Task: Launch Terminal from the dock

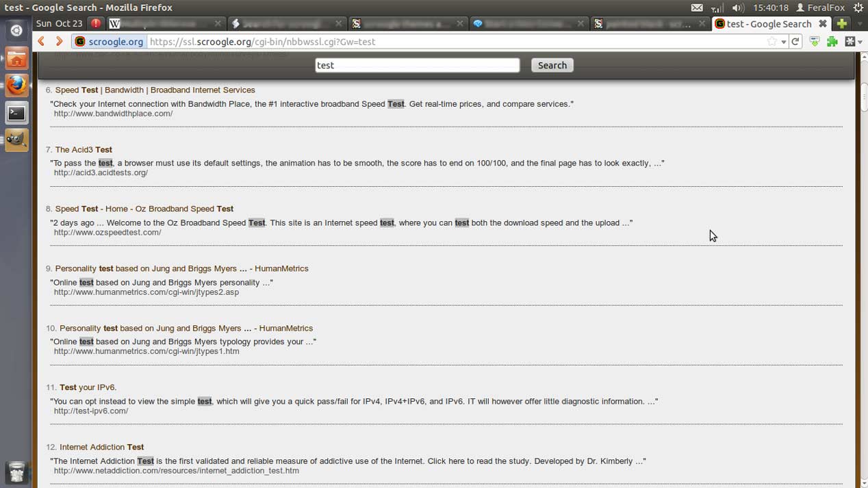Action: 16,113
